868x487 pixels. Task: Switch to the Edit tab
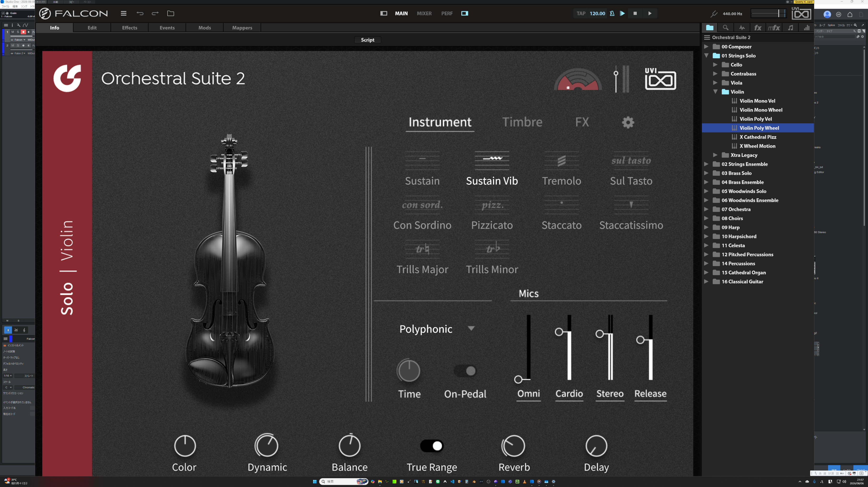click(92, 28)
